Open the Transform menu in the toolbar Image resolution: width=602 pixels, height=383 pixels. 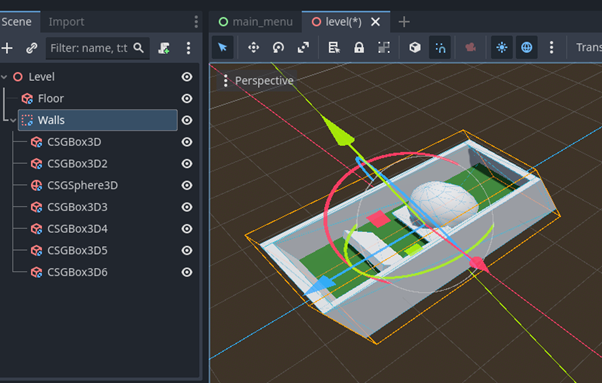coord(588,48)
